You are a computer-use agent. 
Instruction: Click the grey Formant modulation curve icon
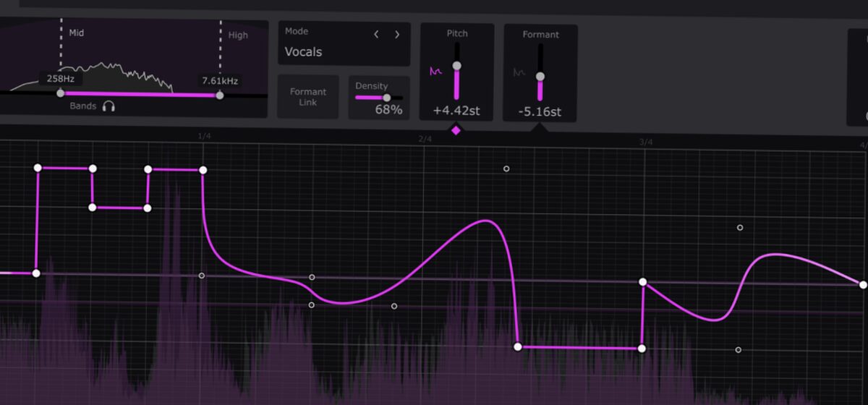tap(519, 72)
